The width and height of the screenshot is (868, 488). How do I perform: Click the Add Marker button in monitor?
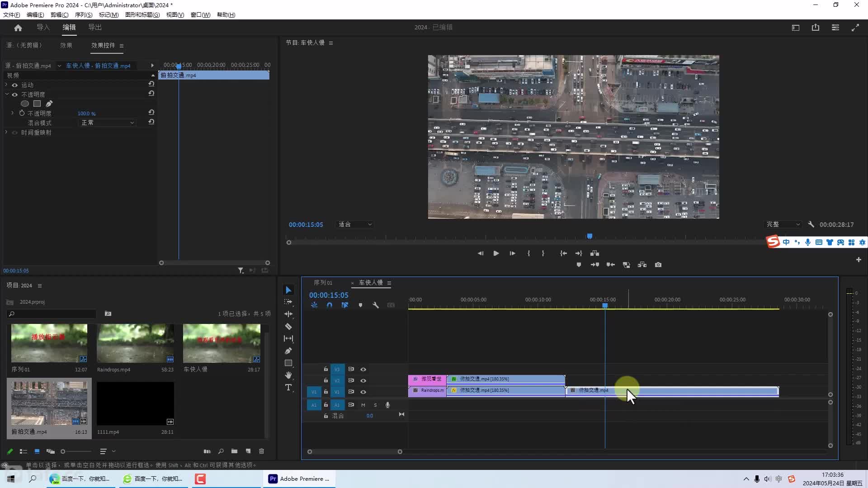tap(579, 265)
